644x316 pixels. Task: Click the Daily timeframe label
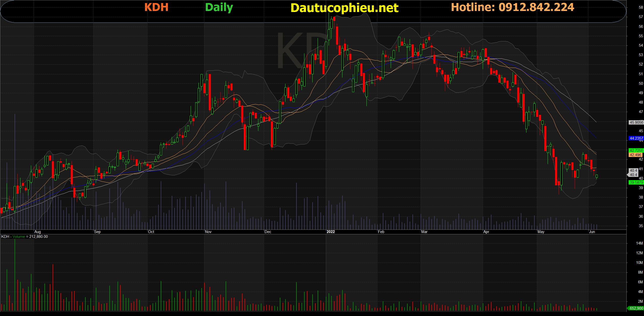tap(219, 7)
